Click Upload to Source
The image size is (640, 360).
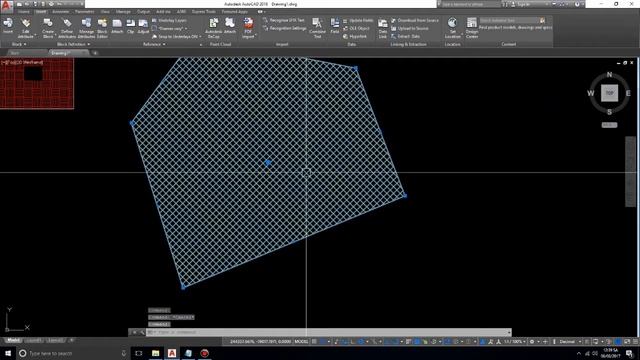coord(410,29)
